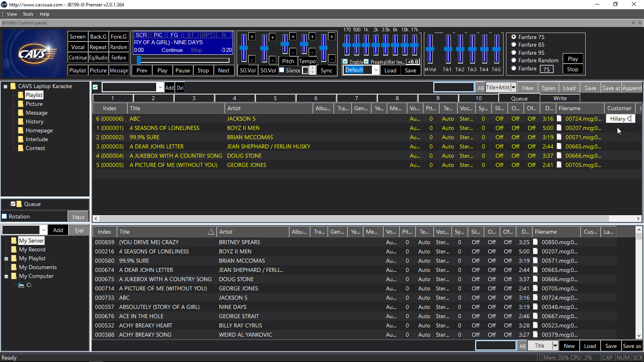This screenshot has width=644, height=362.
Task: Click the 170 Hz equalizer slider
Action: point(347,45)
